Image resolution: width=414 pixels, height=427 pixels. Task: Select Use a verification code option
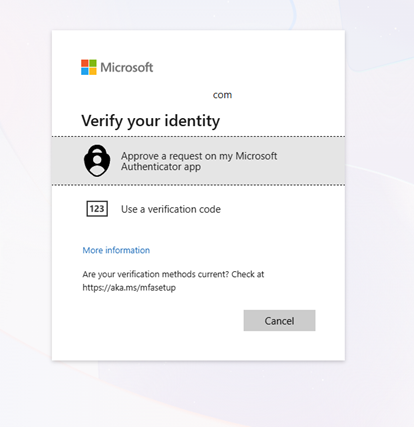click(198, 209)
